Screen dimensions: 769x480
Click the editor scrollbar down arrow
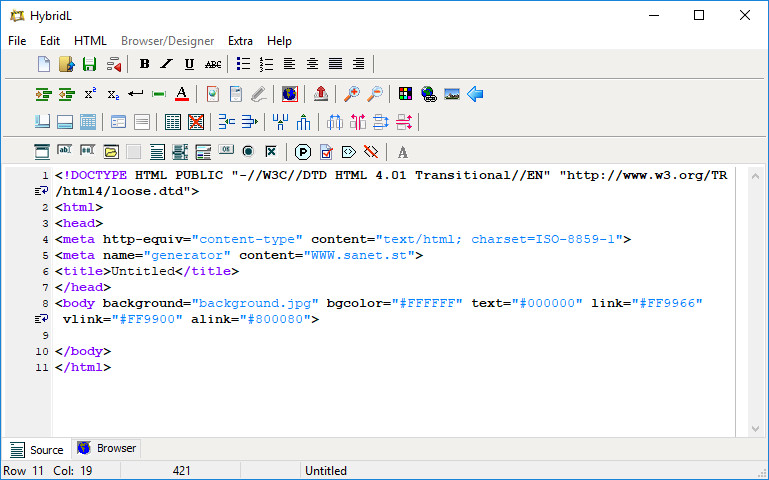click(x=755, y=429)
